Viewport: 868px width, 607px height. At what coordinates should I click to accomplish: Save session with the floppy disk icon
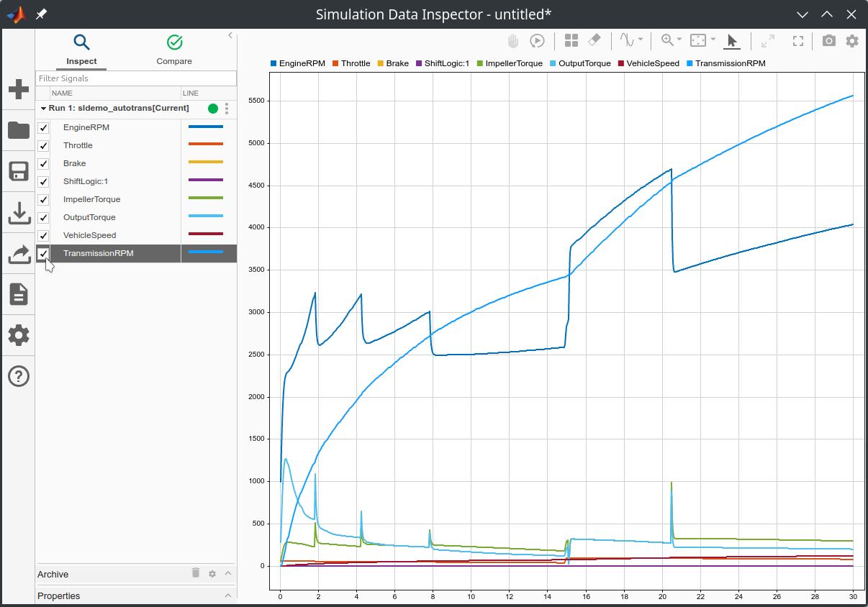click(x=18, y=171)
